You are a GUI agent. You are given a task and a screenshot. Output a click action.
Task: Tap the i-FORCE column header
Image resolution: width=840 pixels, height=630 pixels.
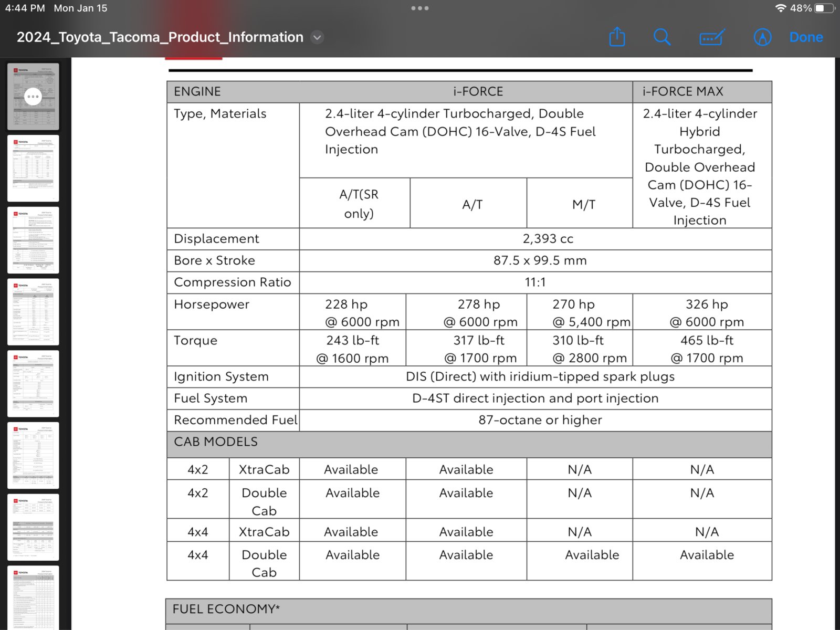click(x=478, y=91)
